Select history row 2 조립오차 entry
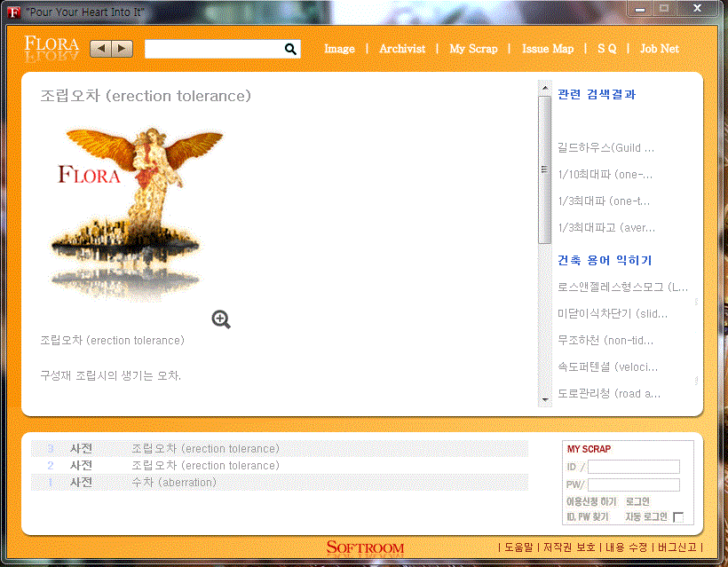Image resolution: width=728 pixels, height=567 pixels. click(x=280, y=465)
